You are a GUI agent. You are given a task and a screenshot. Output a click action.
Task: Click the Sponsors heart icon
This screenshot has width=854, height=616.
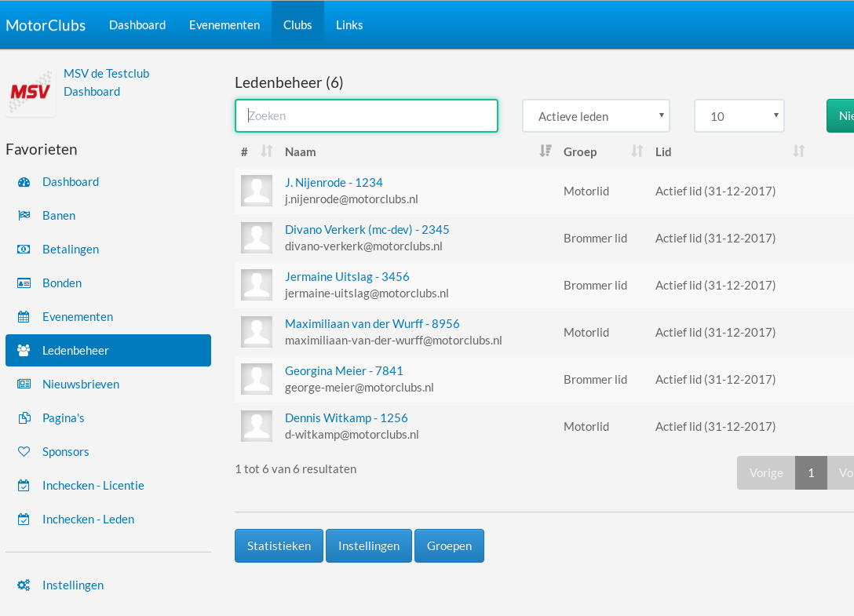[24, 452]
